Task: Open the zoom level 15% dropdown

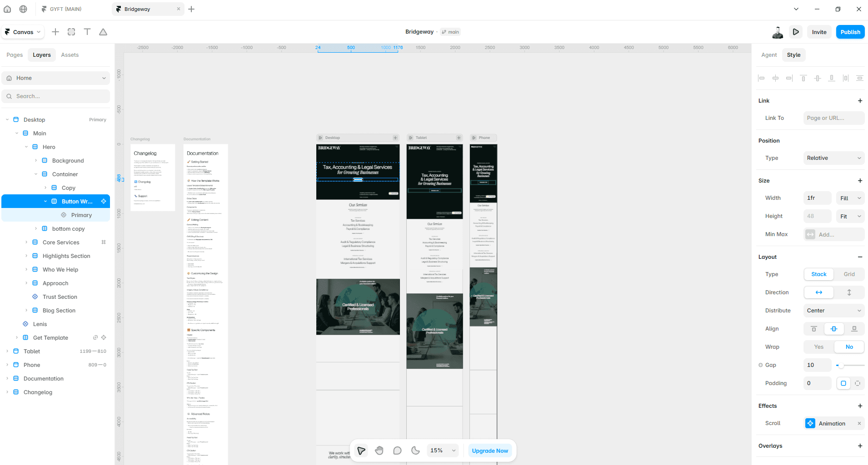Action: (443, 450)
